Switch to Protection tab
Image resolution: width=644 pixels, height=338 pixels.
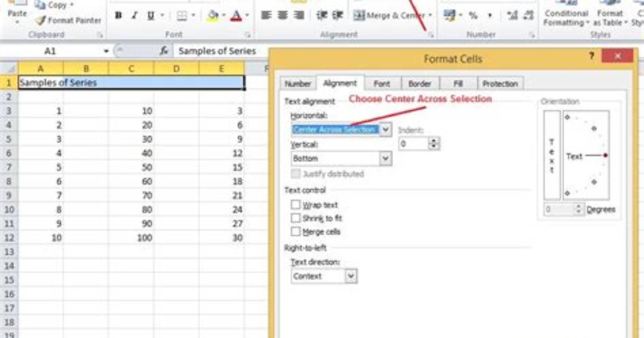(x=500, y=84)
